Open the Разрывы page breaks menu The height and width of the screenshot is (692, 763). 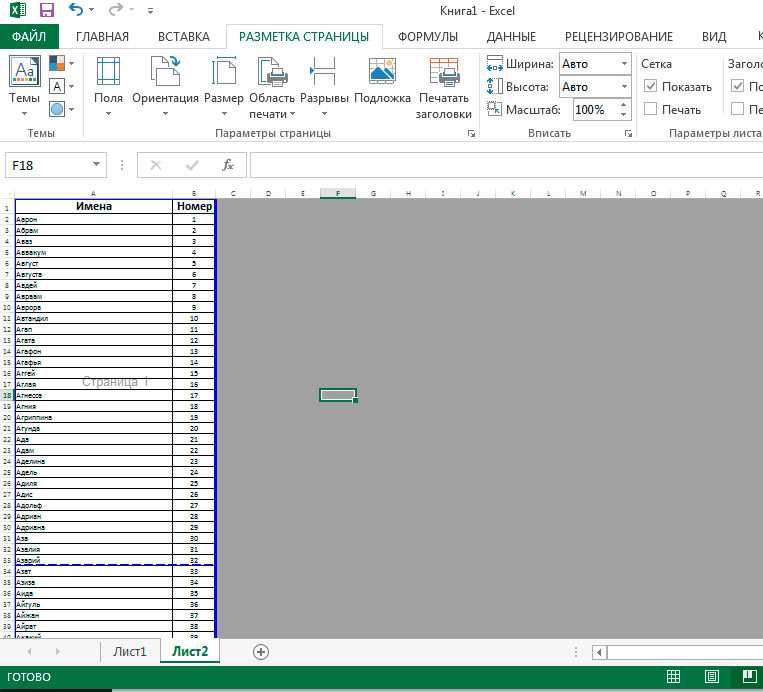[x=324, y=86]
